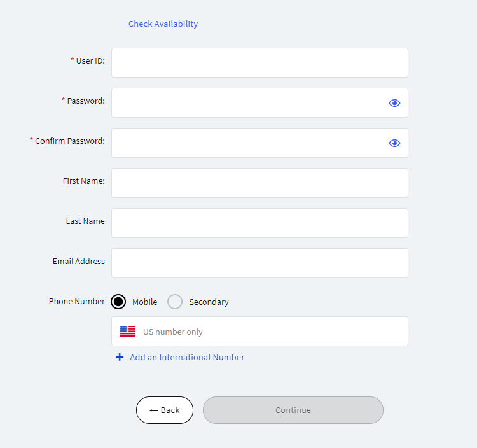Reveal the Password field using the eye icon

[x=394, y=103]
